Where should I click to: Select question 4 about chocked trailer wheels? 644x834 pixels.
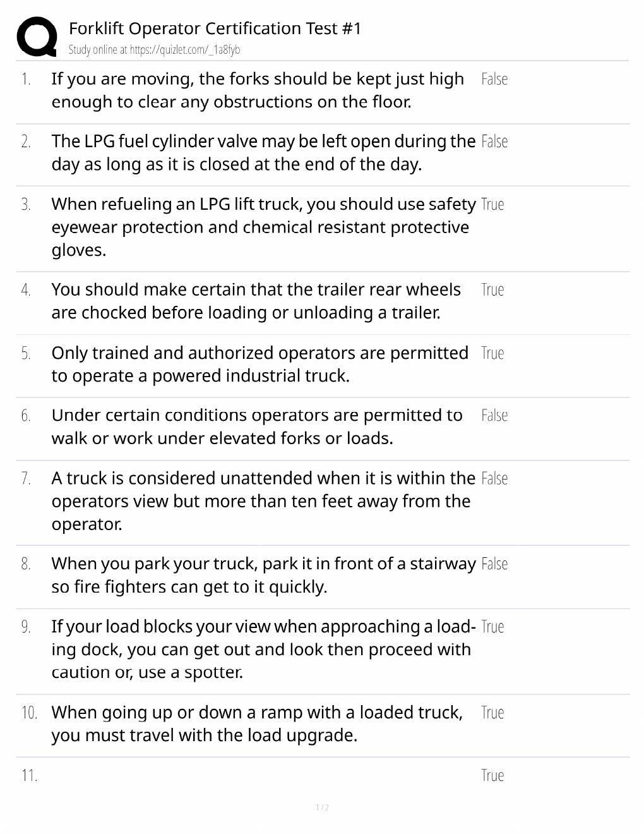[256, 301]
